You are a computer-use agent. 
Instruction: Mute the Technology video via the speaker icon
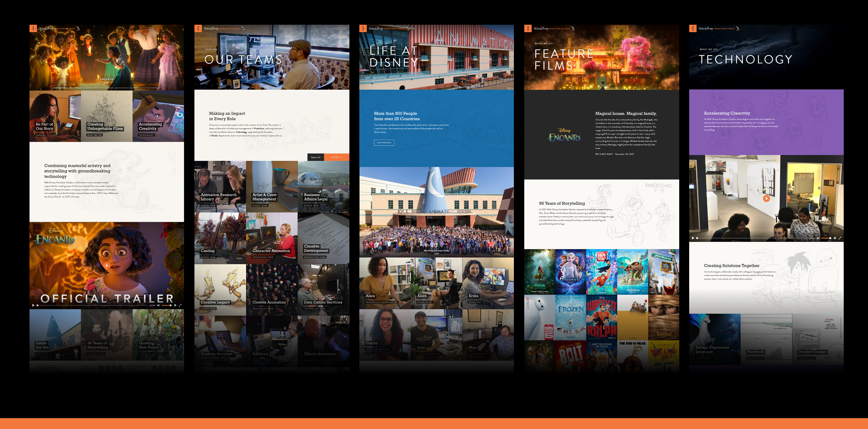click(x=818, y=238)
